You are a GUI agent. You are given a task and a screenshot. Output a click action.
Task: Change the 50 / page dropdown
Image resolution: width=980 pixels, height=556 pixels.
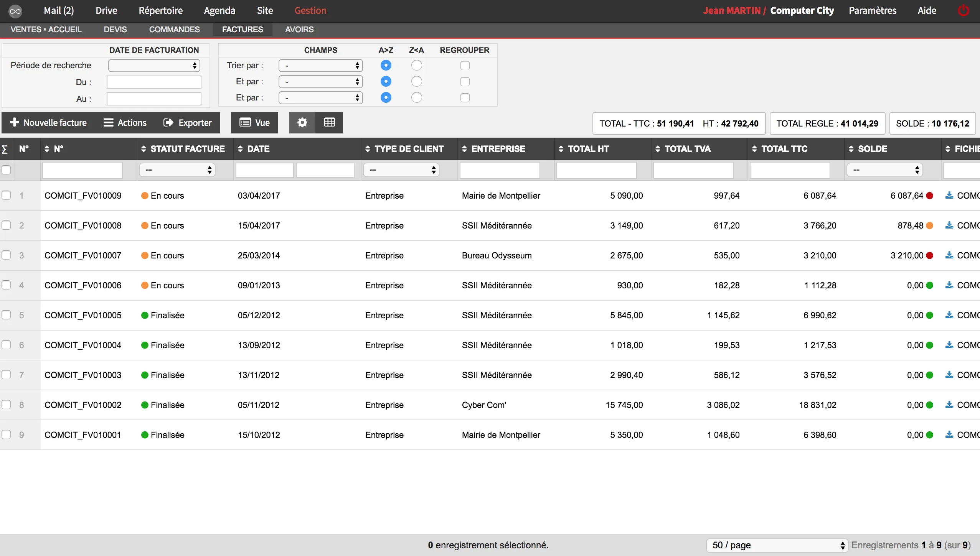click(777, 545)
